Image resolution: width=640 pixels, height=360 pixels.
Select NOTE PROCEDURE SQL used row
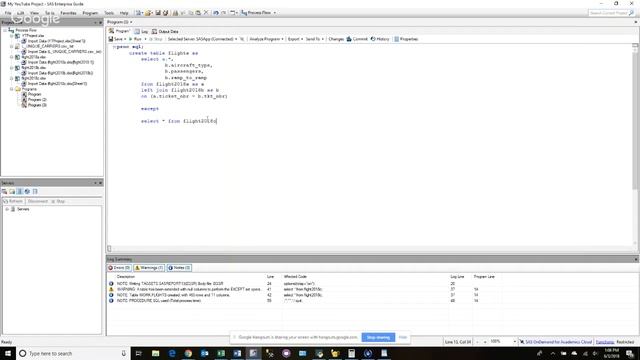(x=302, y=300)
